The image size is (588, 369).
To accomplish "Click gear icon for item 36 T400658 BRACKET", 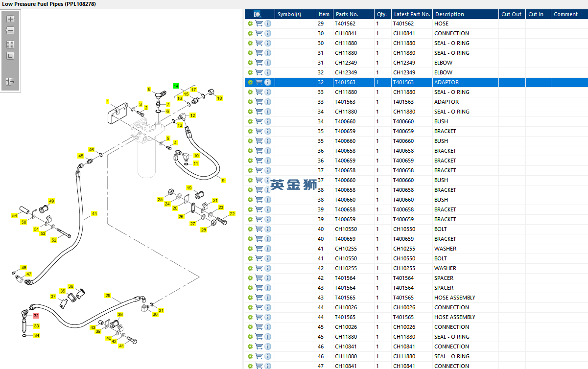I will coord(250,151).
